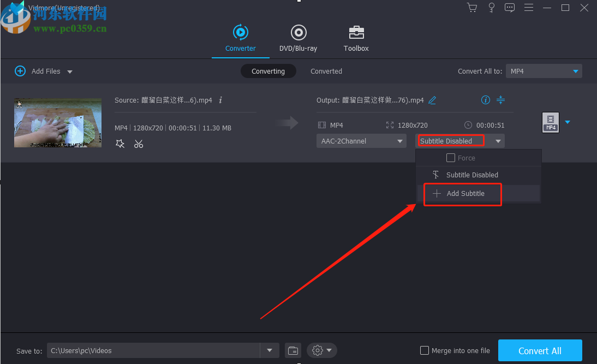Rename output with pencil icon
Viewport: 597px width, 364px height.
tap(432, 100)
